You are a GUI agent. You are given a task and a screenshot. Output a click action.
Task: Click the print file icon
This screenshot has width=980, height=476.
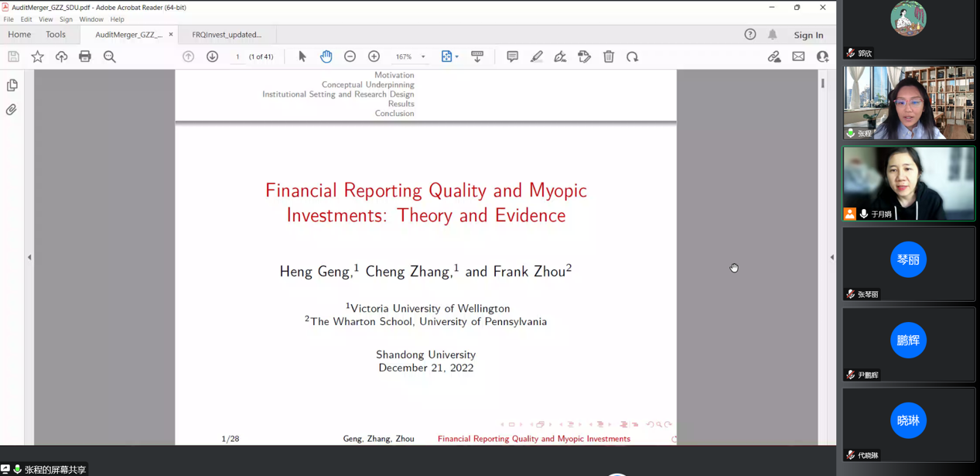pos(85,57)
